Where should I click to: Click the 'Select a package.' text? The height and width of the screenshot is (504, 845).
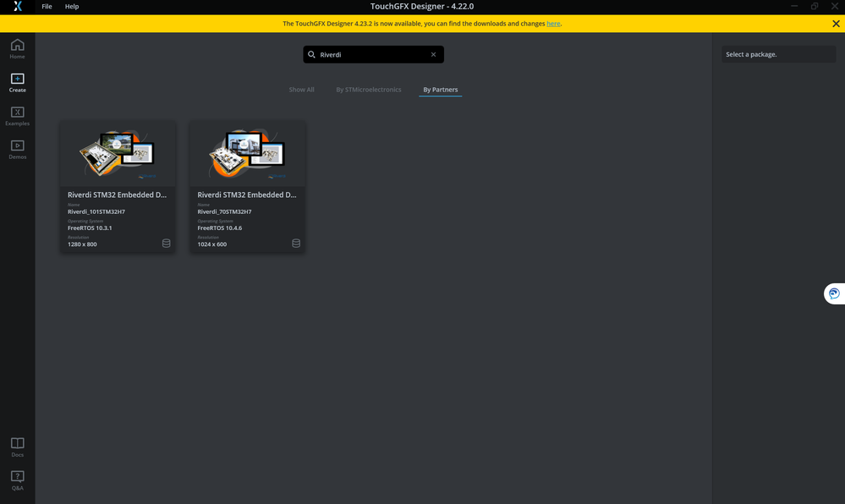coord(751,54)
